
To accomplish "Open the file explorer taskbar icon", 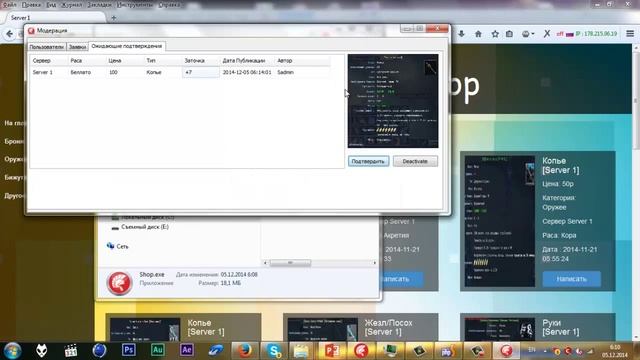I will pos(301,351).
